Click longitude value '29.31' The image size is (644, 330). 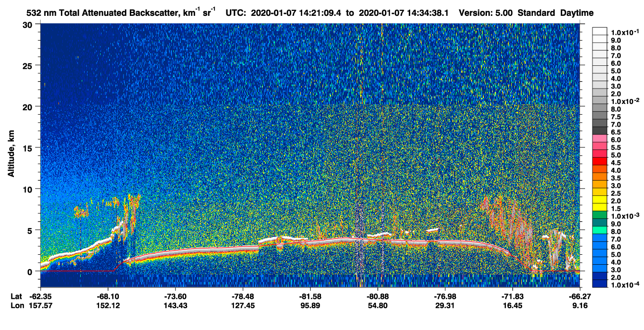(x=445, y=306)
